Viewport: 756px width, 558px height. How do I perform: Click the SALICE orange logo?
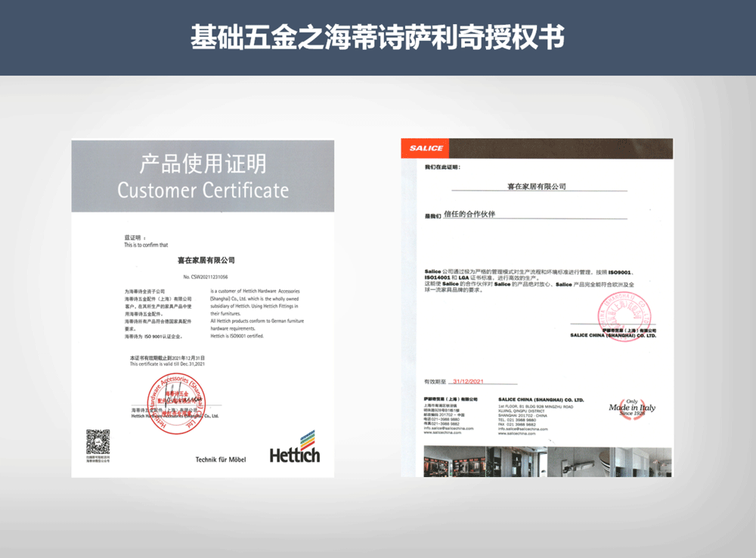coord(425,148)
